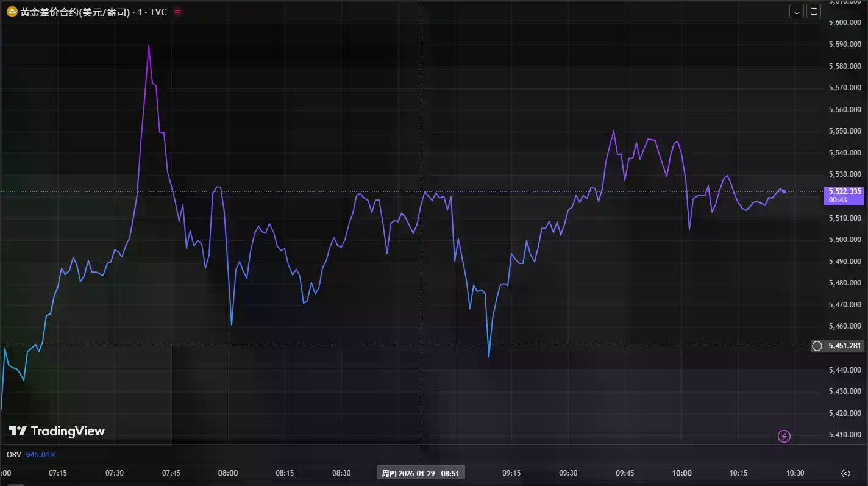The image size is (868, 486).
Task: Click the 08:00 time axis label
Action: pyautogui.click(x=228, y=473)
